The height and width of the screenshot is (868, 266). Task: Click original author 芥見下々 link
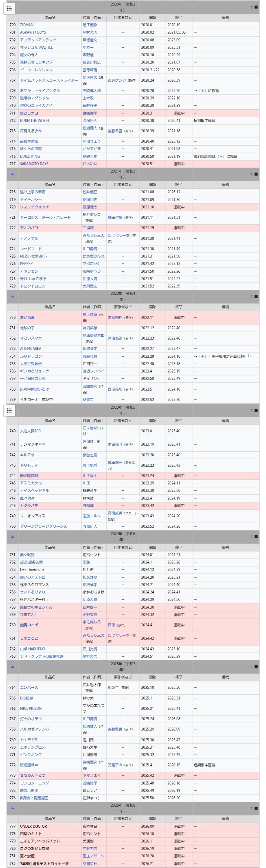(115, 765)
